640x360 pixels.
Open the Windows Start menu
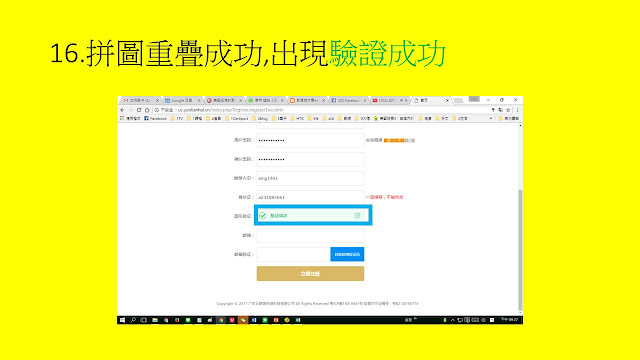tap(122, 320)
